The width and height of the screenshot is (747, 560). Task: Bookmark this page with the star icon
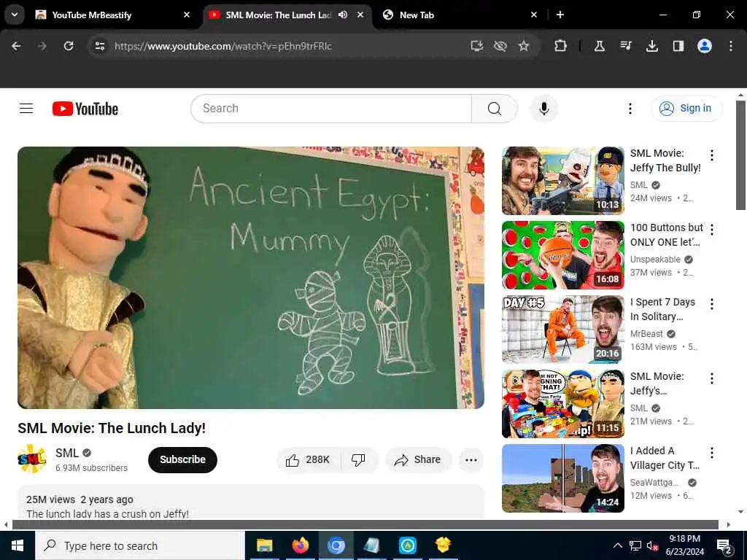[524, 46]
